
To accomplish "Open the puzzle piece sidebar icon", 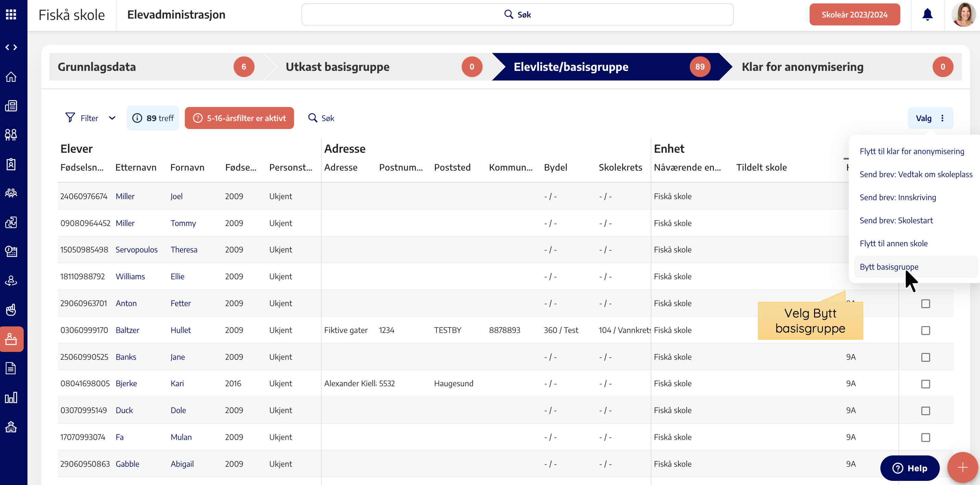I will click(x=11, y=222).
